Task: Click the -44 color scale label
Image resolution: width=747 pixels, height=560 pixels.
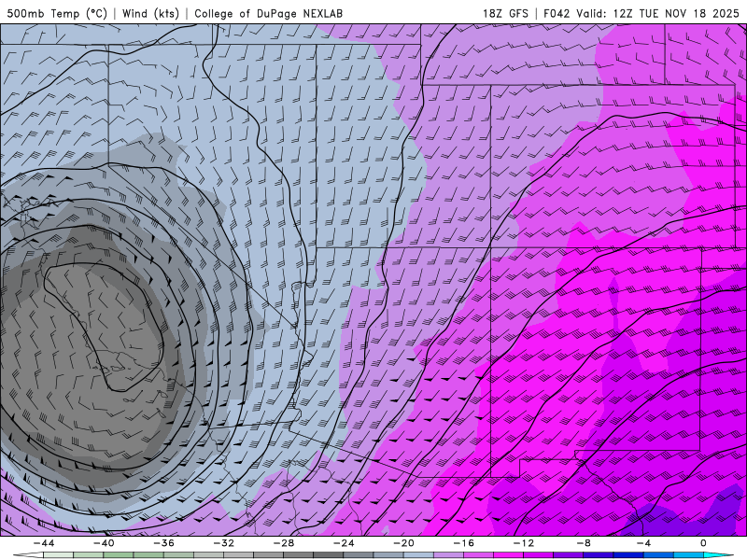Action: (43, 543)
